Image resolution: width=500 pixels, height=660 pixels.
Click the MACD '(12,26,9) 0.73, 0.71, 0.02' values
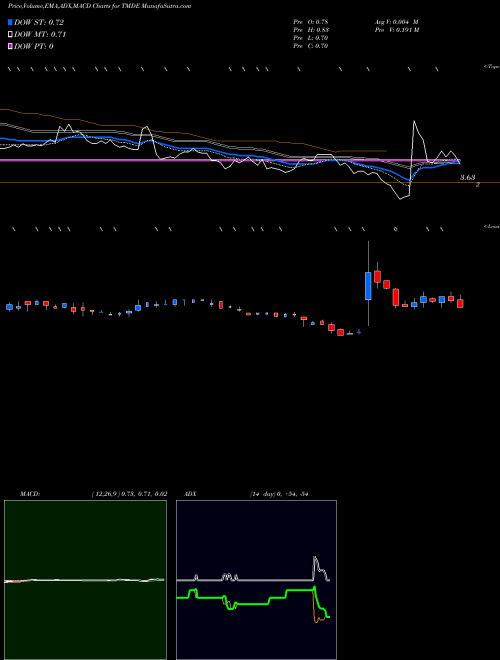(130, 494)
